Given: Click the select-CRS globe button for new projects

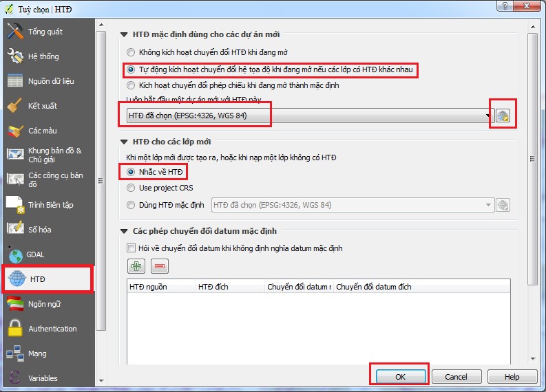Looking at the screenshot, I should 503,116.
